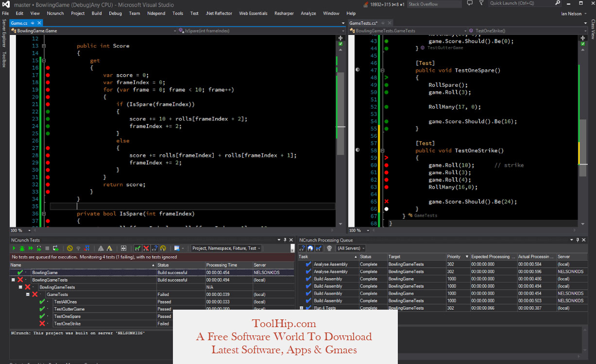Screen dimensions: 596x364
Task: Pin the NCrunch Processing Queue panel
Action: click(577, 240)
